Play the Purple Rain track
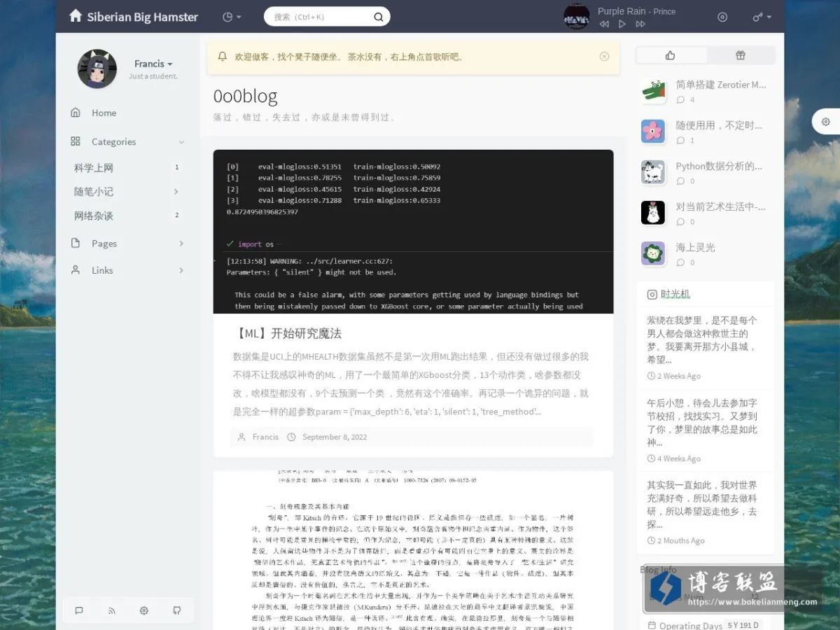840x630 pixels. [622, 24]
